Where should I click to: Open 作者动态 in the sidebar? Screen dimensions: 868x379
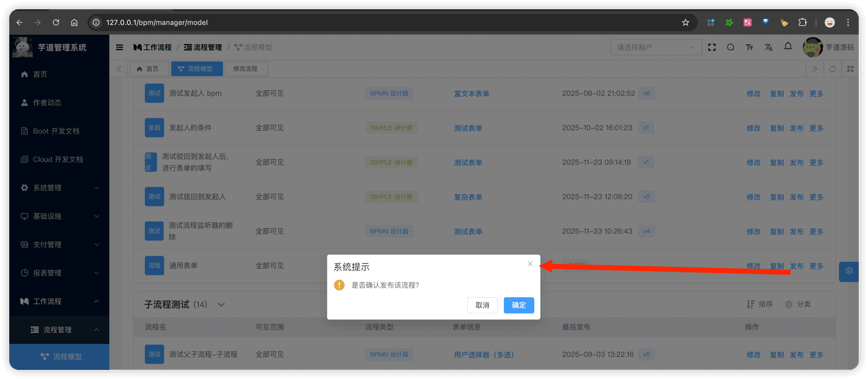coord(59,102)
